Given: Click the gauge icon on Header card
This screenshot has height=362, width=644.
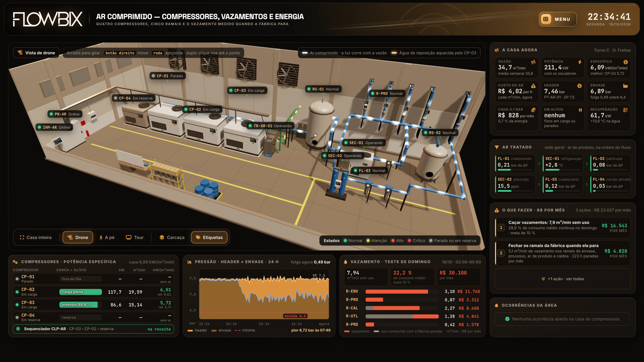Looking at the screenshot, I should (x=580, y=86).
